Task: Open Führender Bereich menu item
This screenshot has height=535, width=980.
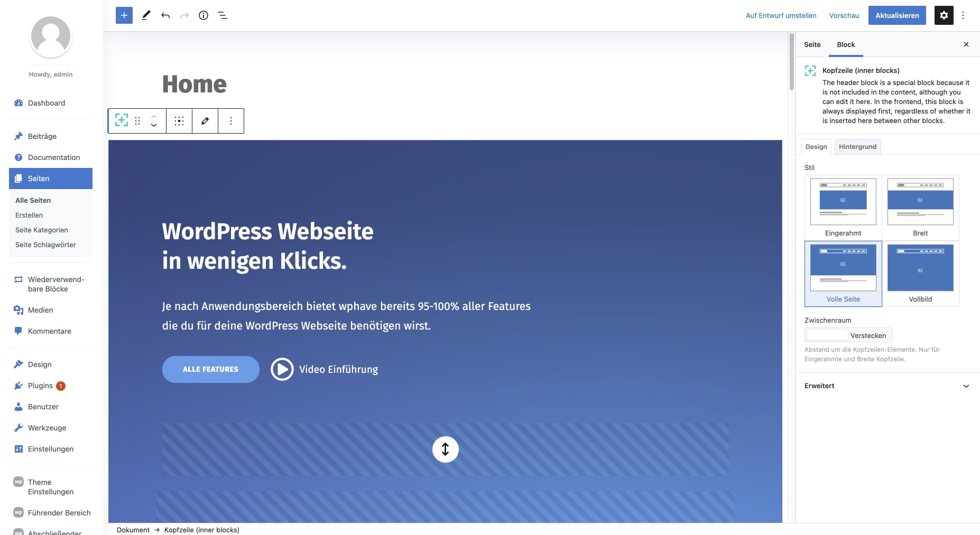Action: (51, 513)
